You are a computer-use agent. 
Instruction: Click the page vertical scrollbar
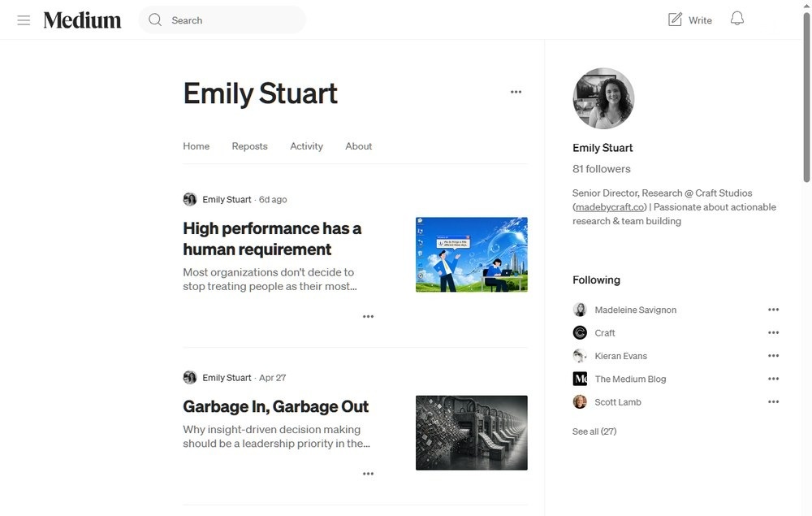pyautogui.click(x=806, y=98)
